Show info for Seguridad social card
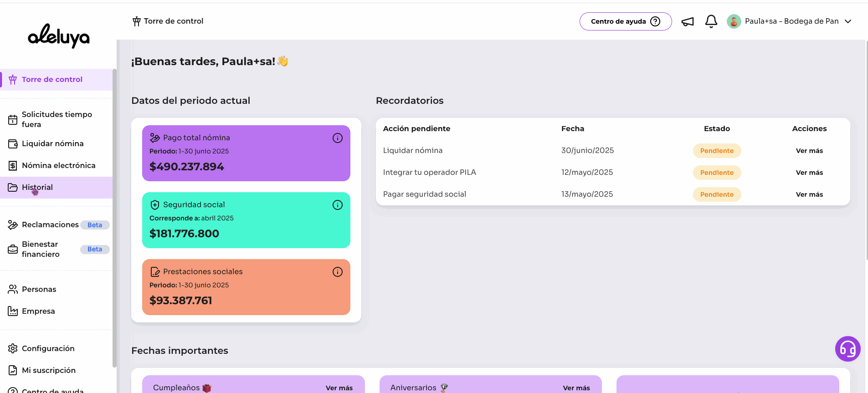This screenshot has height=393, width=868. [337, 205]
